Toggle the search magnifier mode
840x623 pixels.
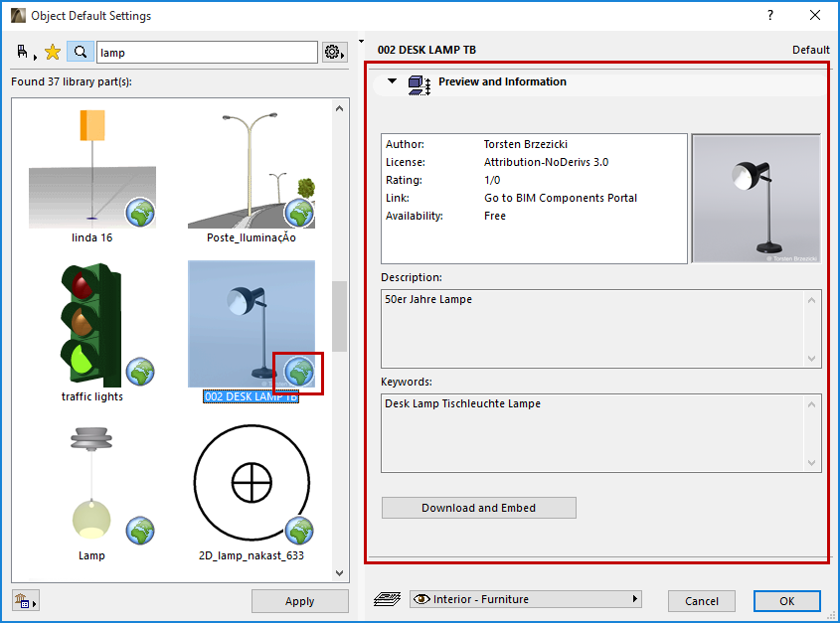click(81, 52)
